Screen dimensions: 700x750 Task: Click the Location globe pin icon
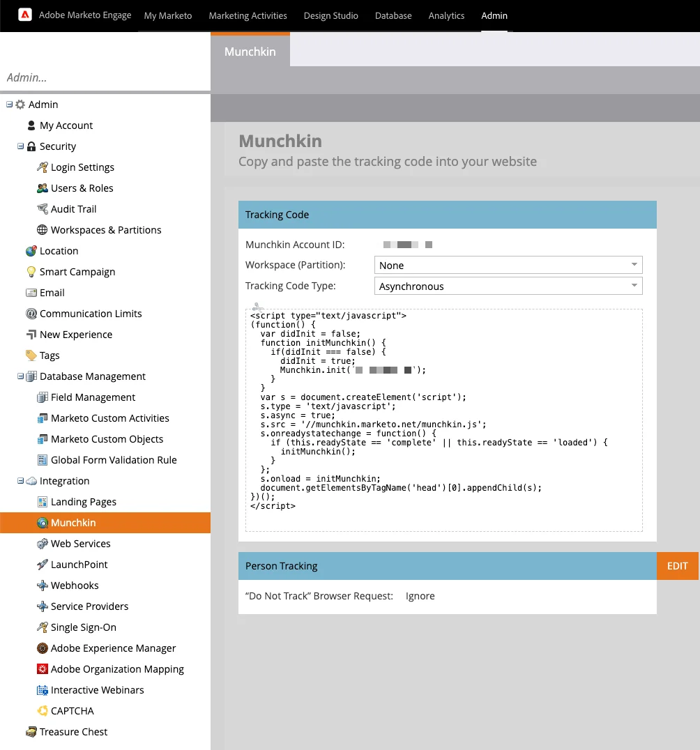[x=31, y=251]
